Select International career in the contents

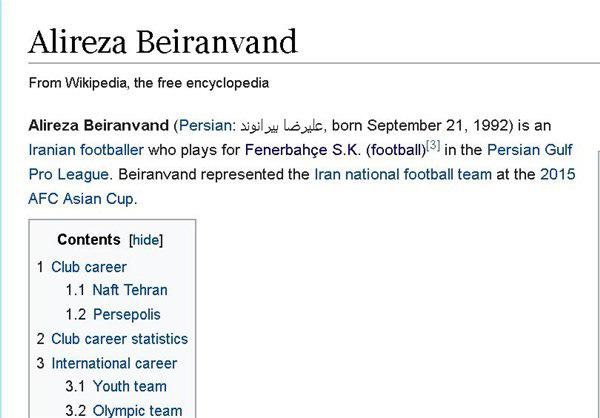[114, 363]
